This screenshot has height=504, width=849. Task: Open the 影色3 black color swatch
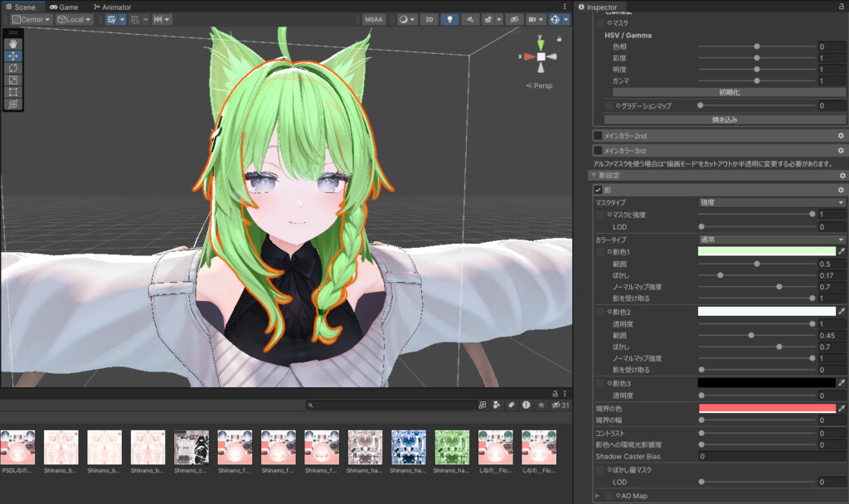767,383
